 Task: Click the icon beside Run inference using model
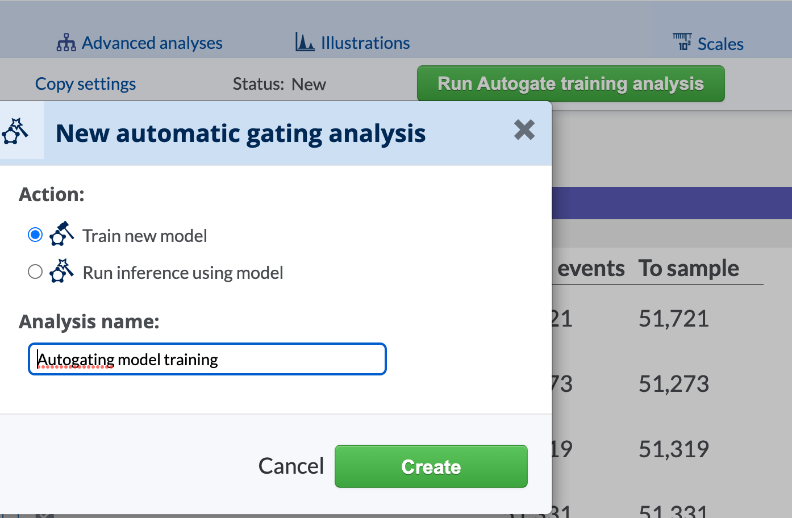pyautogui.click(x=62, y=271)
